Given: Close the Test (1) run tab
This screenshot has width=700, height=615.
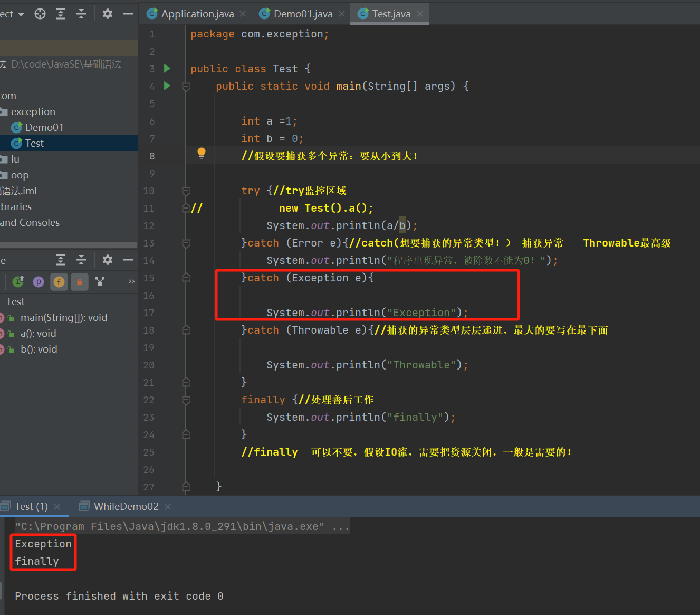Looking at the screenshot, I should coord(57,507).
